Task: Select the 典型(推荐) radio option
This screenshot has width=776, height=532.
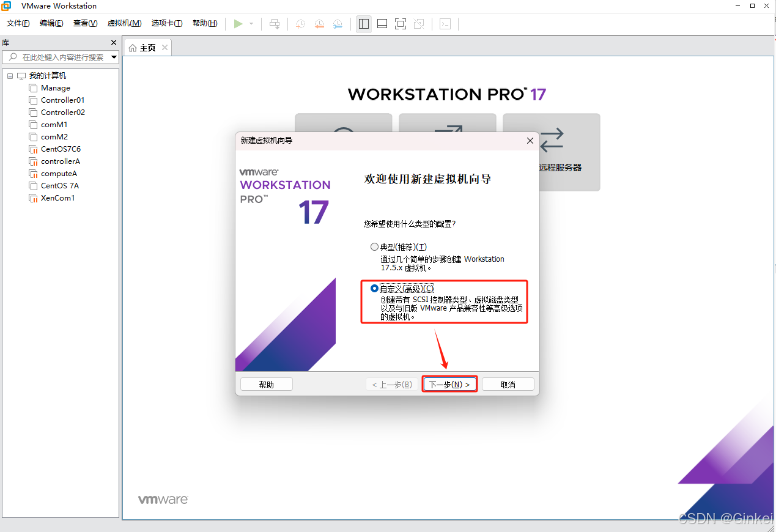Action: 375,247
